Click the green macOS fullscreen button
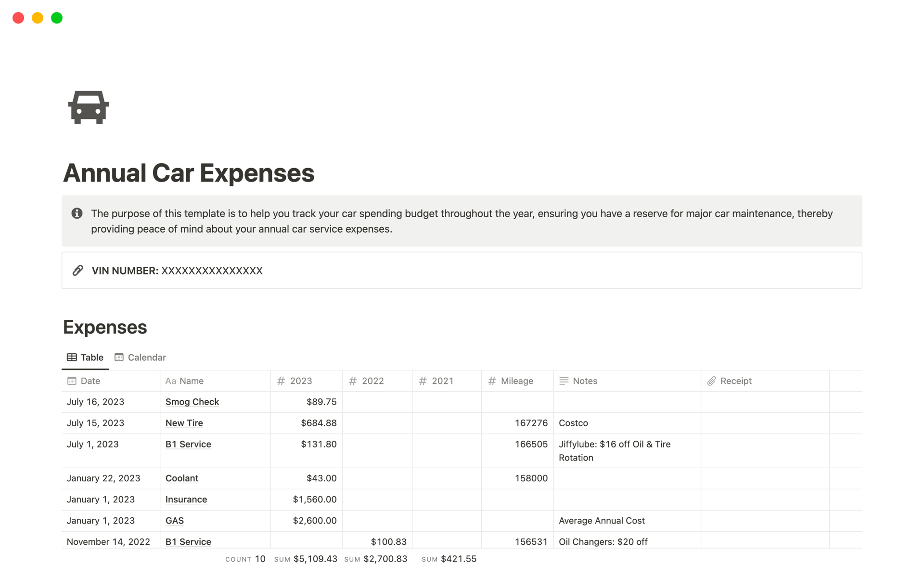Image resolution: width=924 pixels, height=578 pixels. tap(57, 18)
